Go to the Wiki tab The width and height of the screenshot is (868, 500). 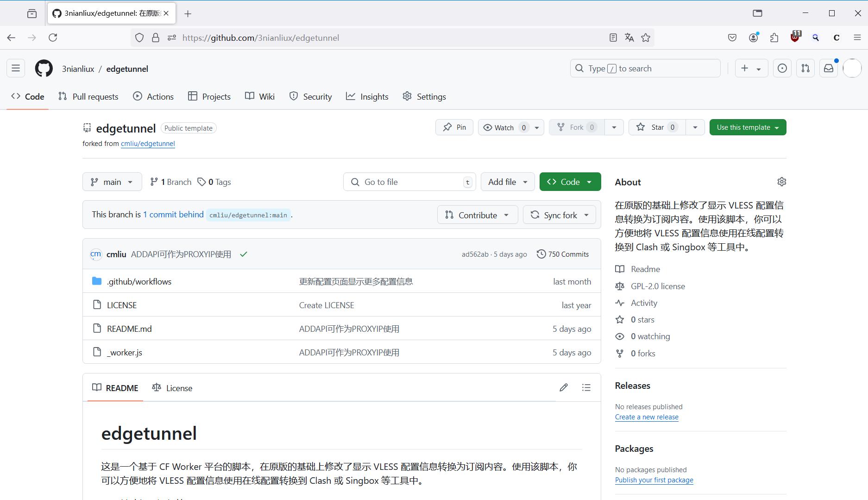click(x=260, y=96)
